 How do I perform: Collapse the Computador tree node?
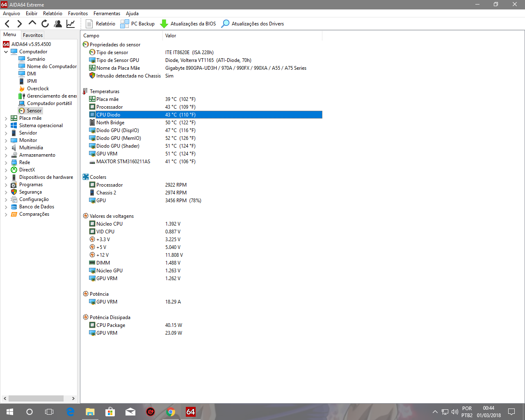click(x=6, y=52)
